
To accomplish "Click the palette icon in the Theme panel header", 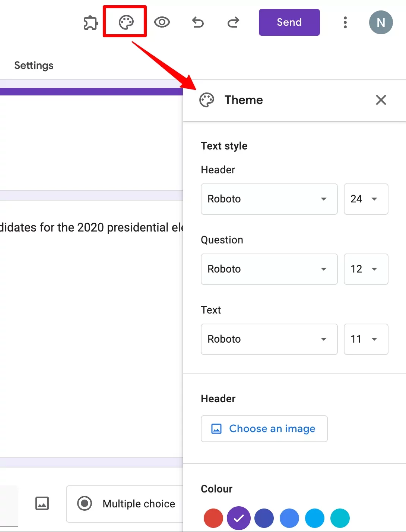I will (207, 100).
